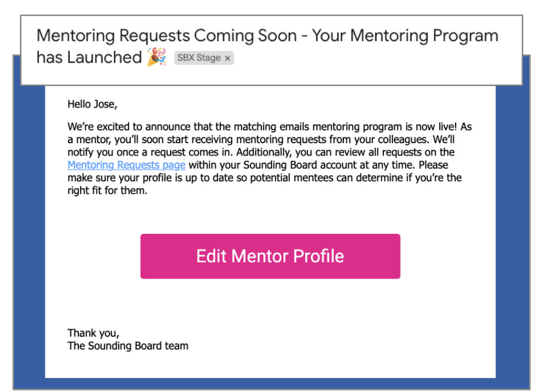Click the party popper emoji in subject
The image size is (541, 392).
pos(157,57)
